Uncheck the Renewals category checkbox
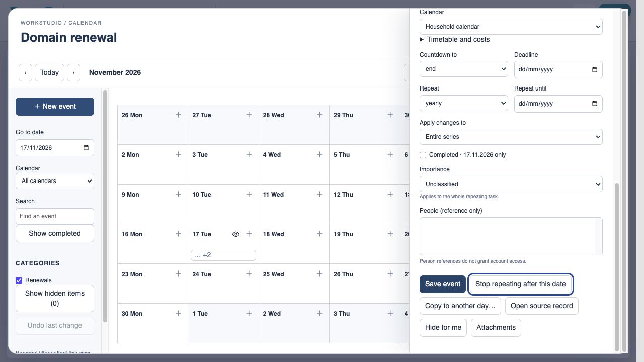Screen dimensions: 644x362 point(19,280)
